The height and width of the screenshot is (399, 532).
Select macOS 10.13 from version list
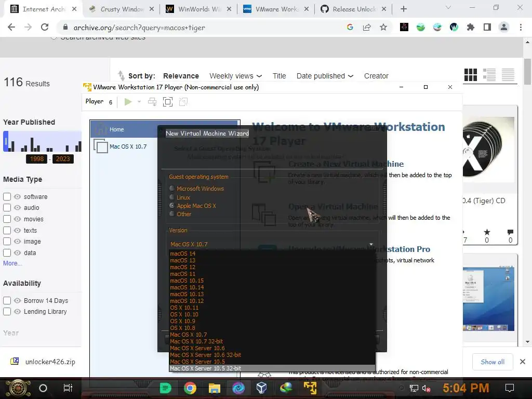pos(272,294)
